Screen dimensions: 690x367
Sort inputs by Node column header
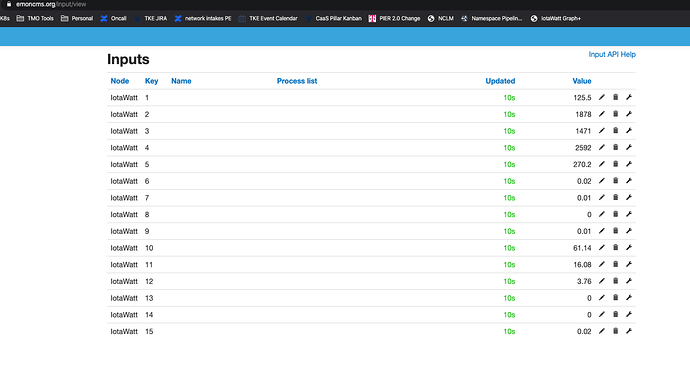coord(120,81)
